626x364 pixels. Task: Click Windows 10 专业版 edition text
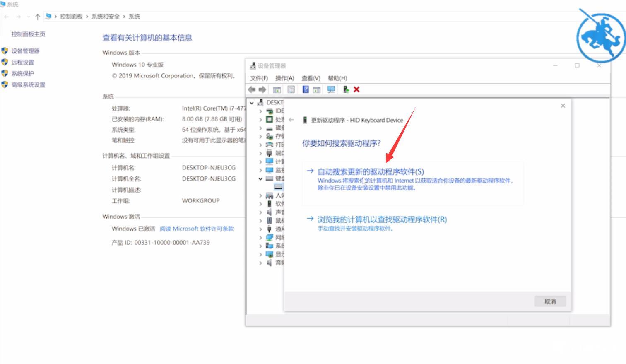tap(137, 65)
